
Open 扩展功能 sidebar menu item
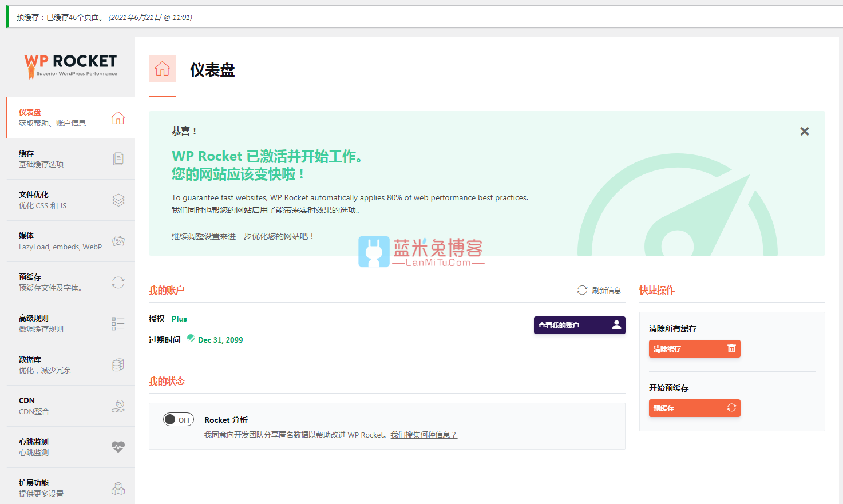pos(71,486)
